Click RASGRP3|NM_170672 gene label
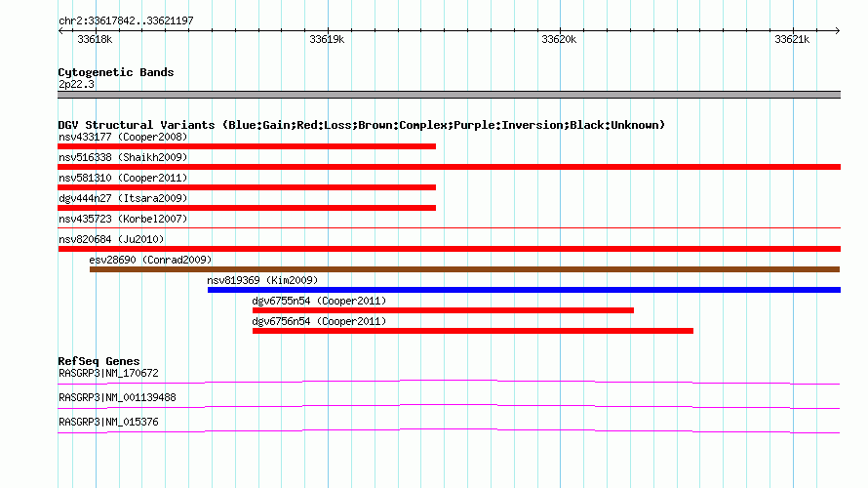The width and height of the screenshot is (868, 488). coord(108,374)
